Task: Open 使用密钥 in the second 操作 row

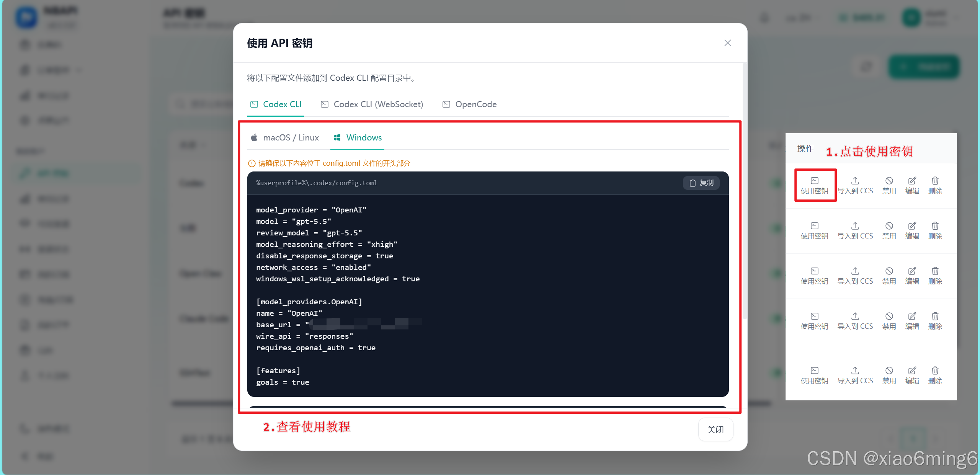Action: click(x=814, y=231)
